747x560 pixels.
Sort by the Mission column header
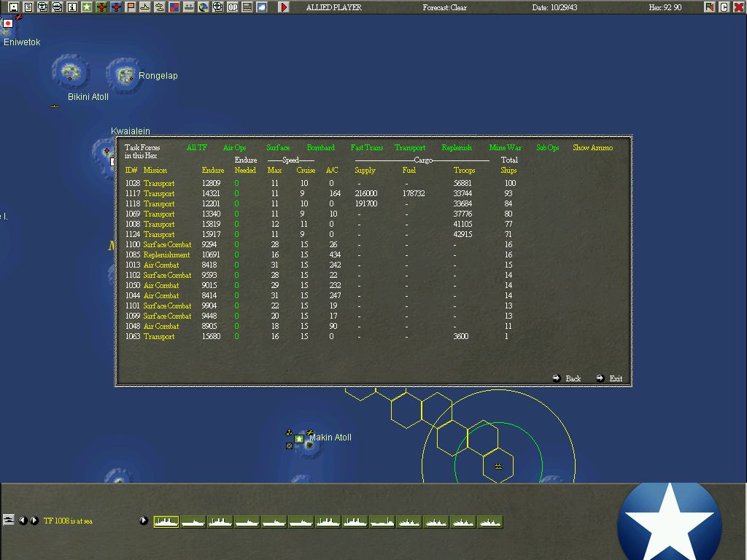pyautogui.click(x=155, y=171)
